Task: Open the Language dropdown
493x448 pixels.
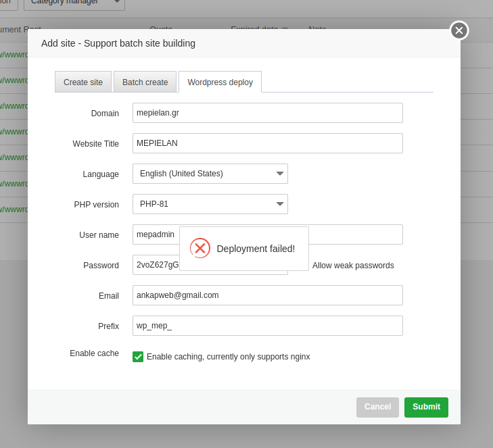Action: click(210, 174)
